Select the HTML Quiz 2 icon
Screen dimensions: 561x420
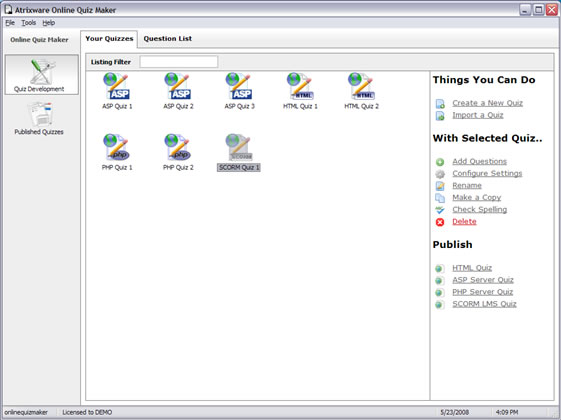click(x=361, y=86)
